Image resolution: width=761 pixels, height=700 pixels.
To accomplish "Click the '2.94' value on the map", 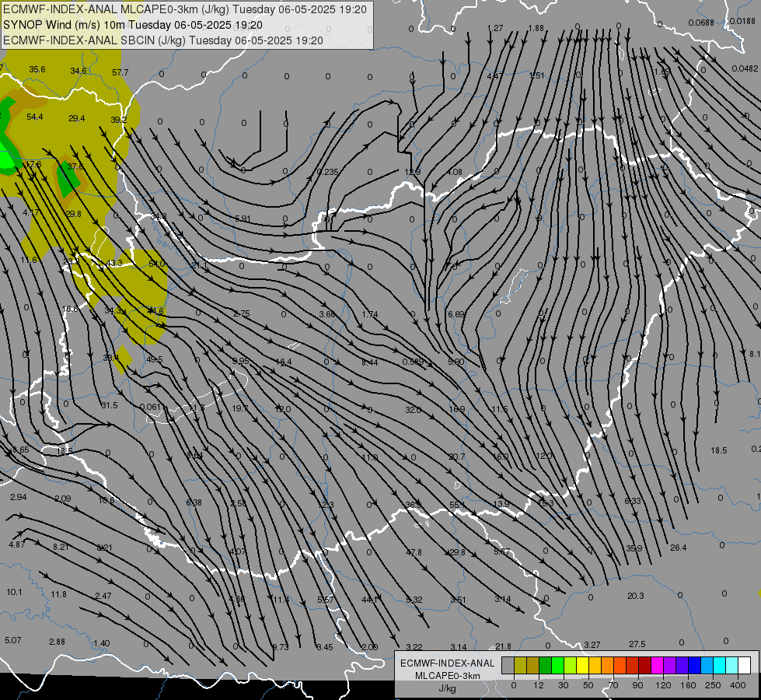I will [x=19, y=497].
